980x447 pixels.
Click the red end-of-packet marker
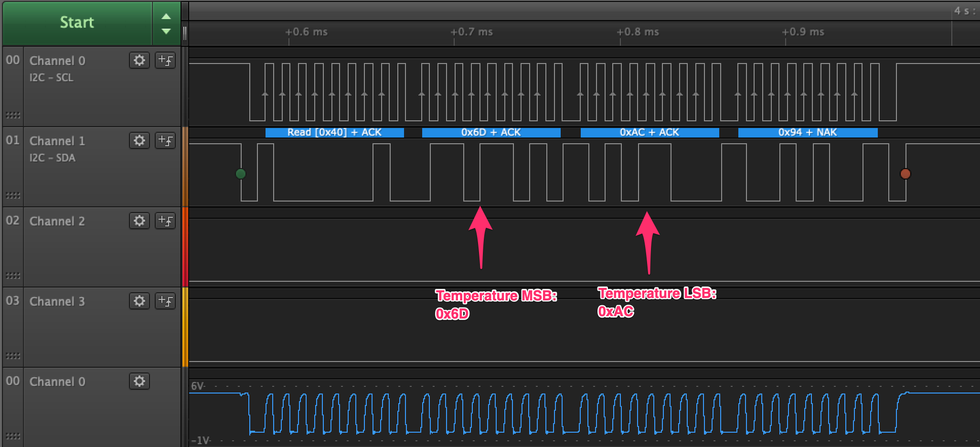pos(906,174)
